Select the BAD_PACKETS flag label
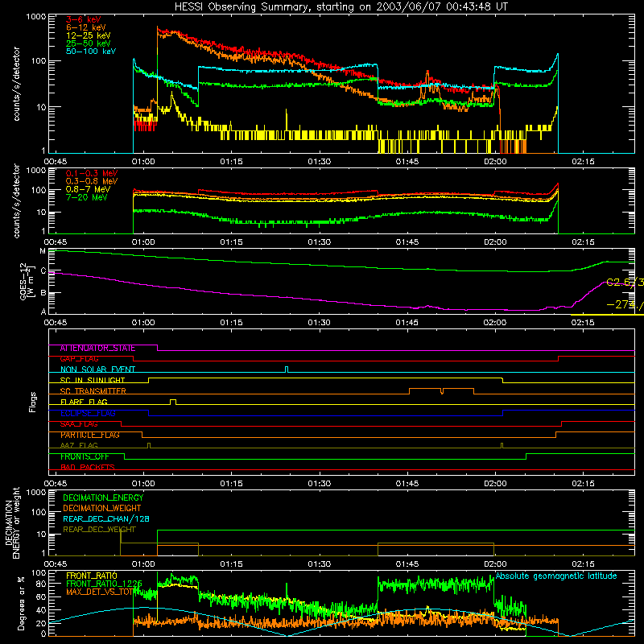 pos(88,467)
